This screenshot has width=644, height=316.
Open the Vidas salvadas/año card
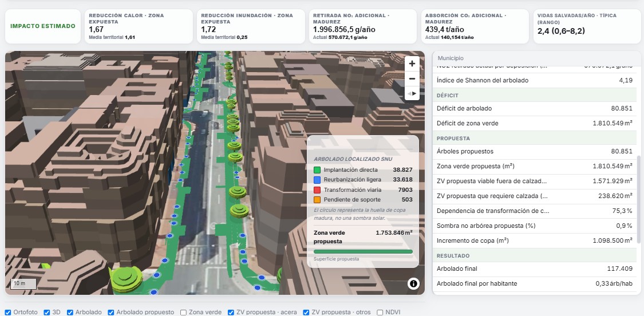click(587, 26)
